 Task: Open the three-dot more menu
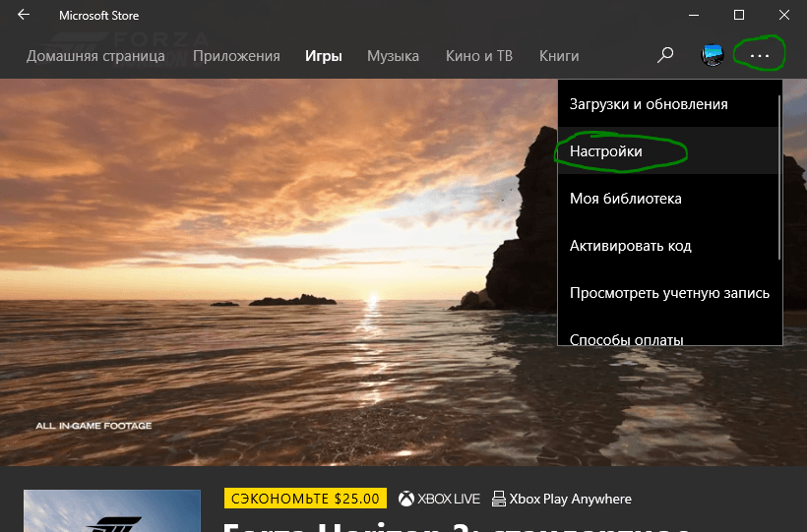[760, 55]
